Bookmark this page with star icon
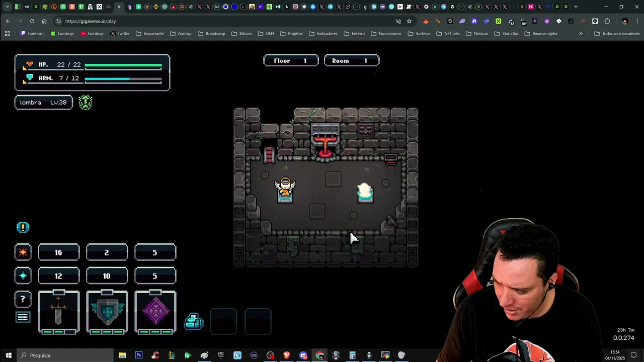The height and width of the screenshot is (362, 644). [409, 21]
